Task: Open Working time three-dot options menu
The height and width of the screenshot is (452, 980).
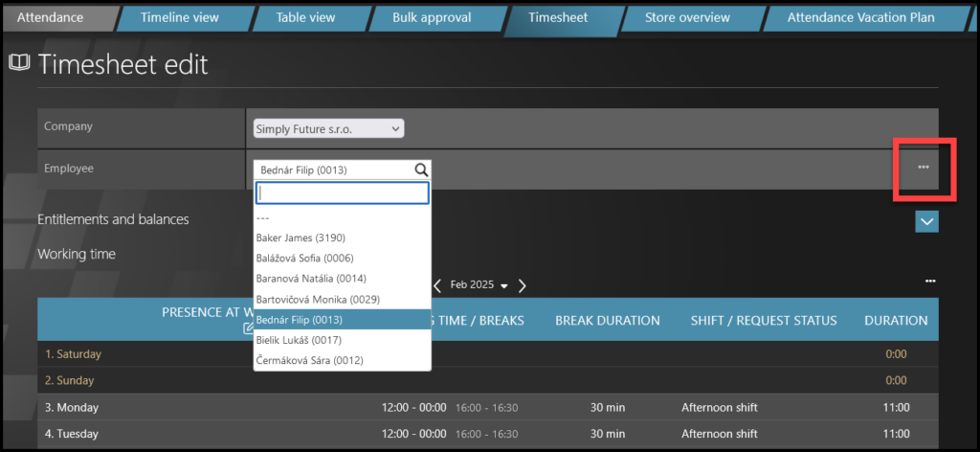Action: (930, 281)
